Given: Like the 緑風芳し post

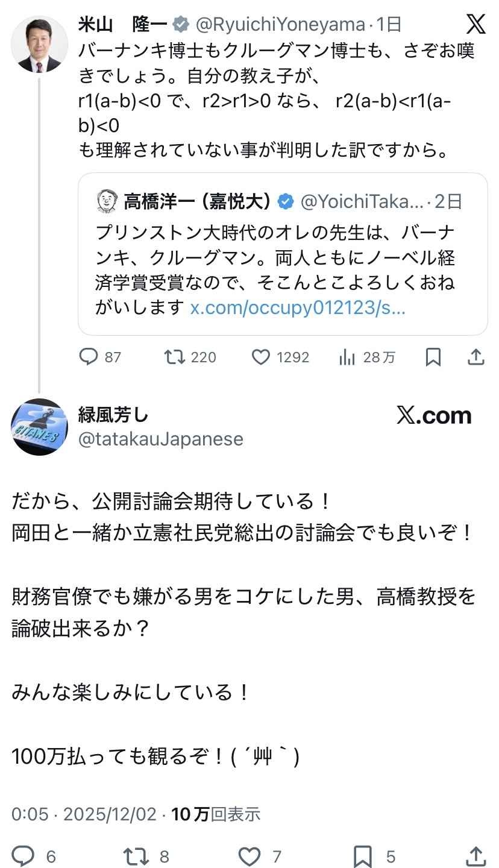Looking at the screenshot, I should pos(249,855).
